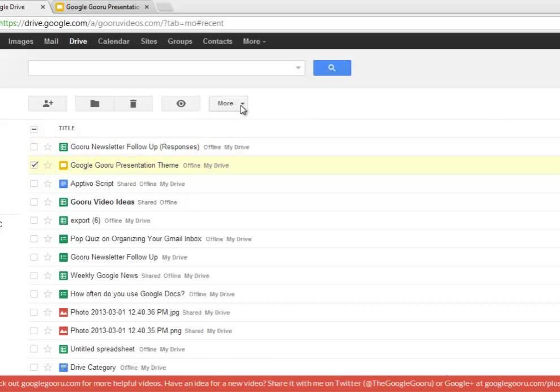Check the Weekly Google News checkbox
This screenshot has width=560, height=392.
point(34,275)
